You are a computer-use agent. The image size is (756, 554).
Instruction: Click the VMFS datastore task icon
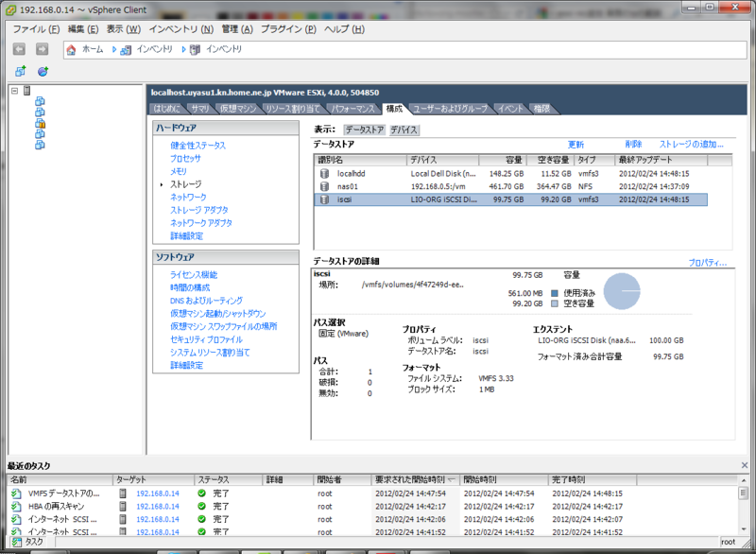(x=16, y=493)
